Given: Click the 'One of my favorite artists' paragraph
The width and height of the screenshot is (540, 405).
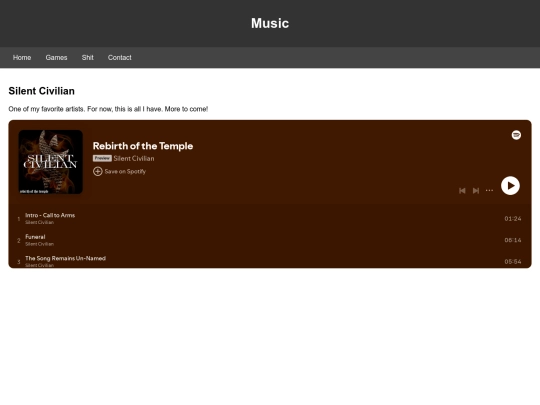Looking at the screenshot, I should pos(108,109).
